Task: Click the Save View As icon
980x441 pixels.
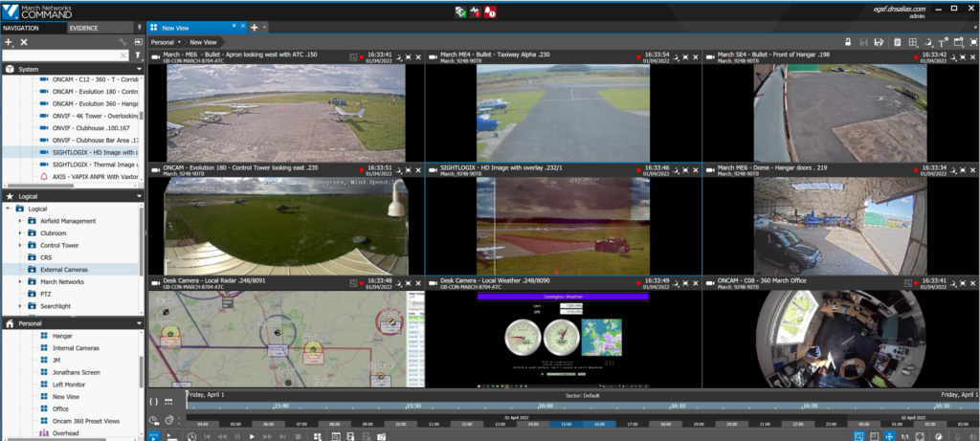Action: tap(880, 42)
